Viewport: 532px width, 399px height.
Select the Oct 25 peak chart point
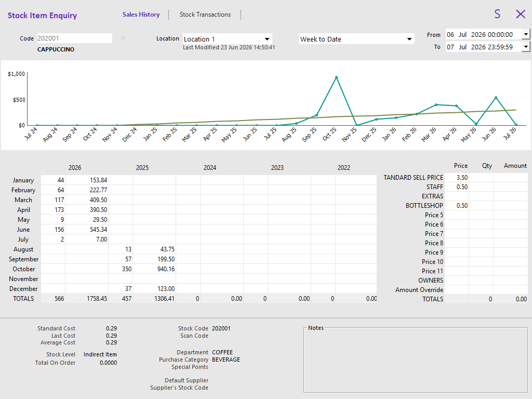click(x=336, y=77)
